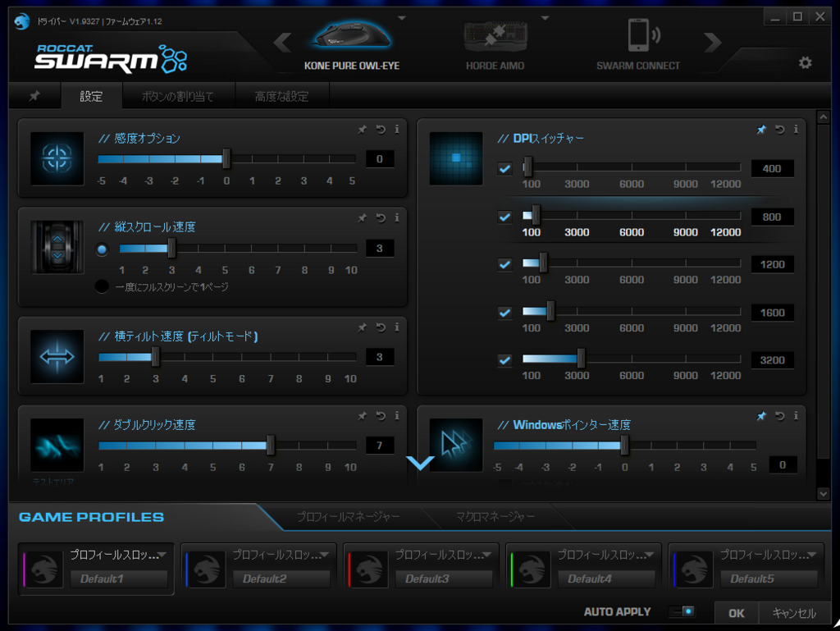Open dropdown above HORDE AIMO
This screenshot has height=631, width=840.
pos(545,18)
